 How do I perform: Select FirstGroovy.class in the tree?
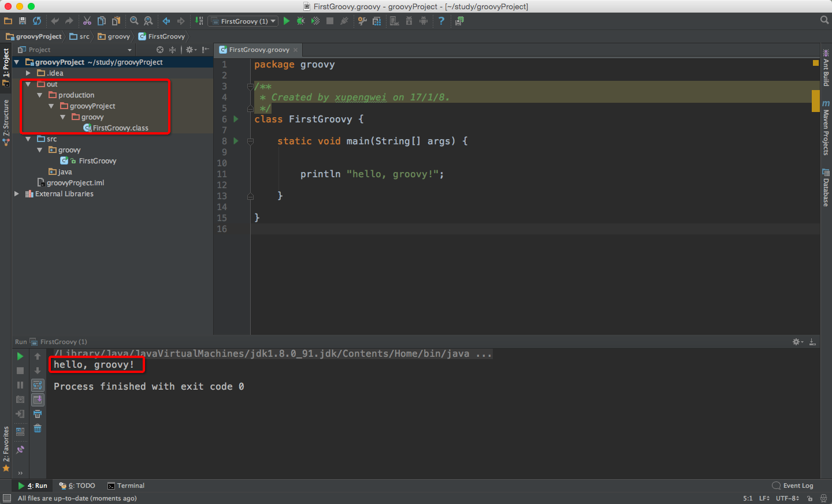(116, 128)
